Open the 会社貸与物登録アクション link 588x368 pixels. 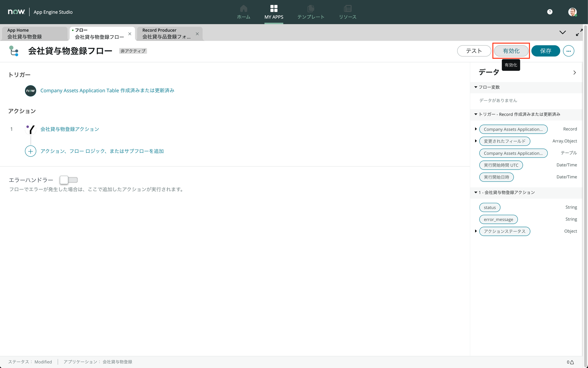click(70, 129)
